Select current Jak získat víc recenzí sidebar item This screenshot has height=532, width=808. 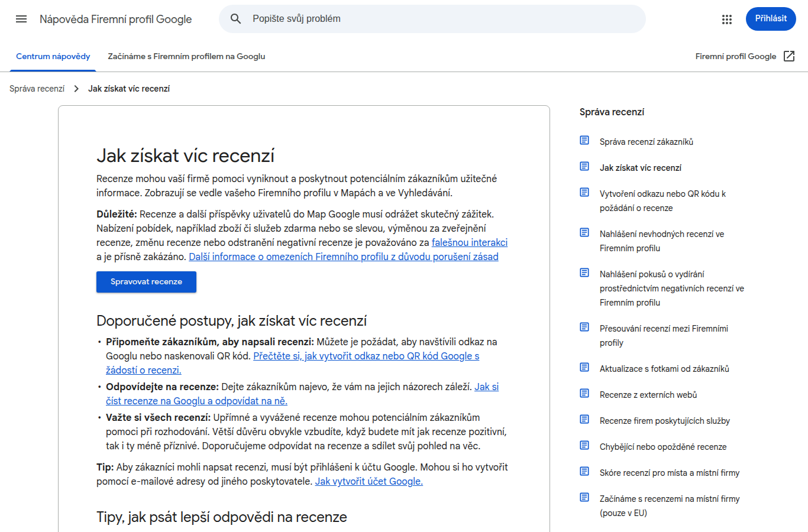click(641, 168)
